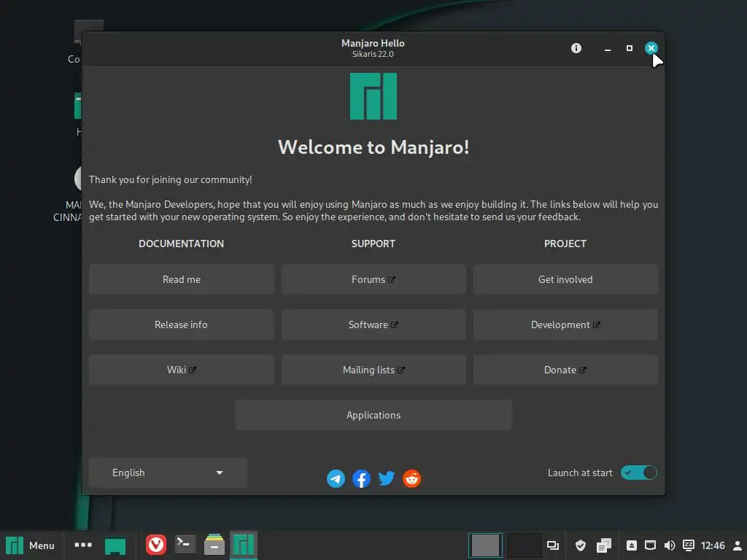The height and width of the screenshot is (560, 747).
Task: Open the Wiki link
Action: click(x=182, y=370)
